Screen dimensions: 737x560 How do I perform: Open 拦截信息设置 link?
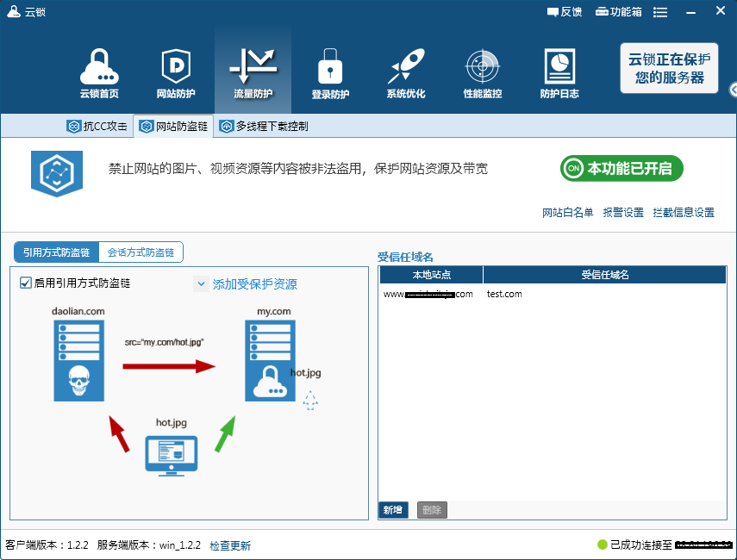684,213
